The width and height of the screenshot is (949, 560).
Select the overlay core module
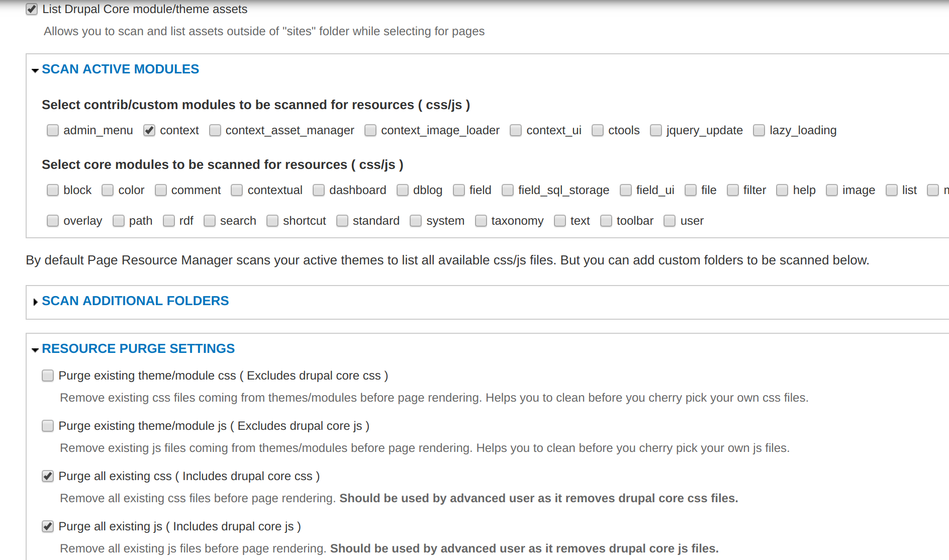click(x=53, y=221)
